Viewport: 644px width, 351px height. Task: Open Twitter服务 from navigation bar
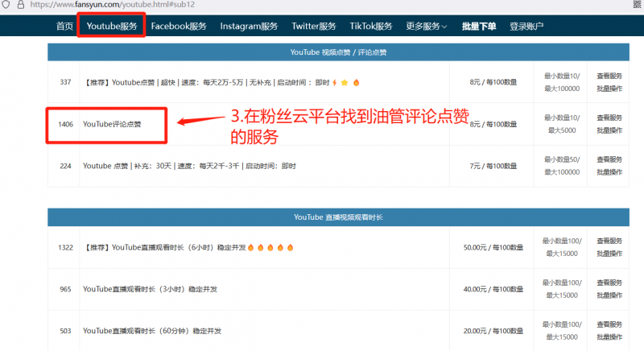(x=316, y=26)
